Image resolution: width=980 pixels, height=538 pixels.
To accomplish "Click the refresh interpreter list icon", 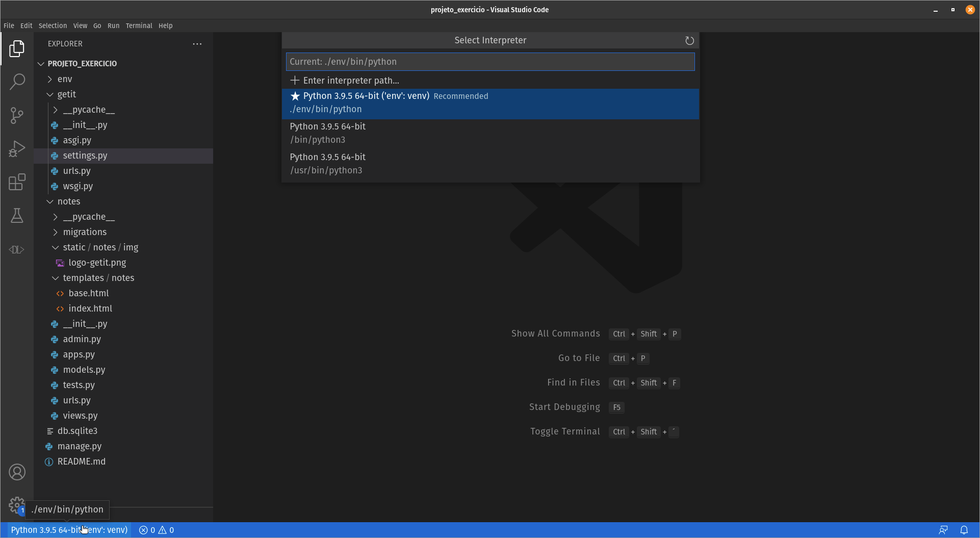I will point(689,40).
